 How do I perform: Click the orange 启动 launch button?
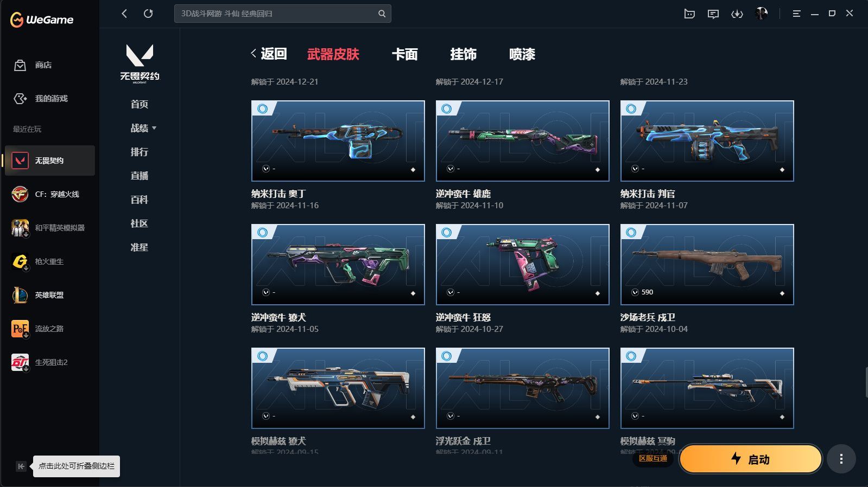point(750,459)
